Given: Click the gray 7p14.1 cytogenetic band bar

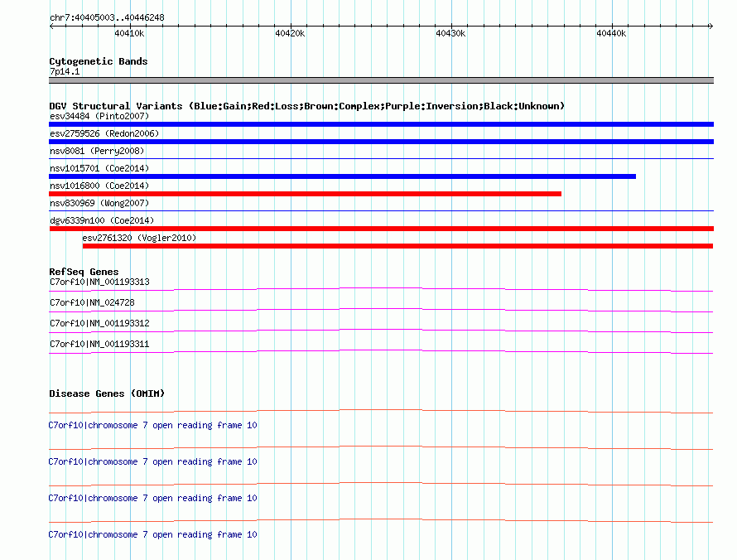Looking at the screenshot, I should 381,80.
